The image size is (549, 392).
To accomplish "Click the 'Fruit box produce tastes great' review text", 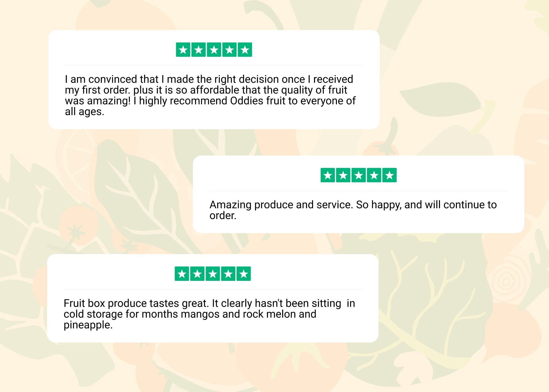I will pos(209,314).
